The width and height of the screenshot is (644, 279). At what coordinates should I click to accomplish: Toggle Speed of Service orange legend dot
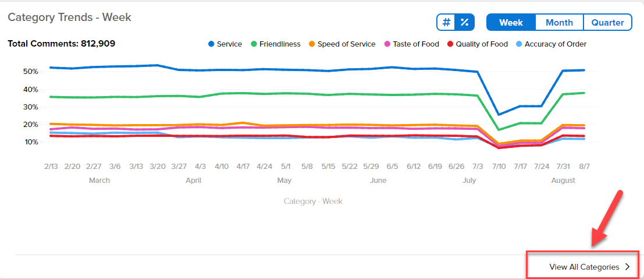tap(312, 44)
